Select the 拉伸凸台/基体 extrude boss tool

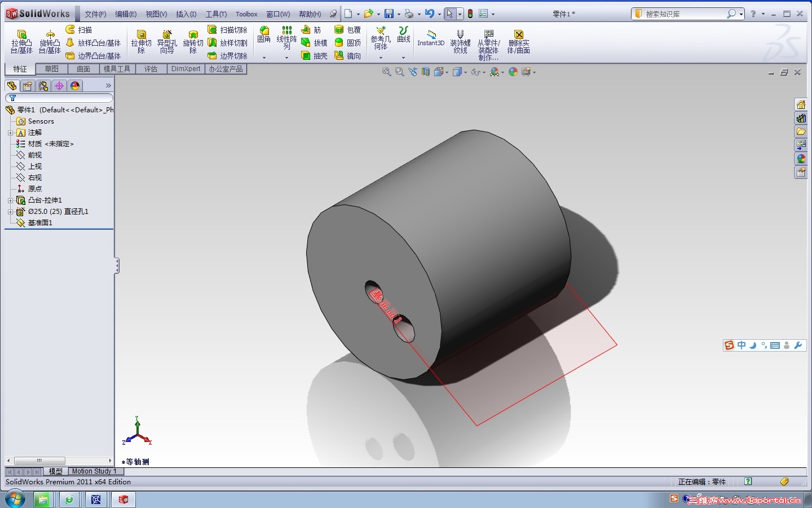click(21, 42)
